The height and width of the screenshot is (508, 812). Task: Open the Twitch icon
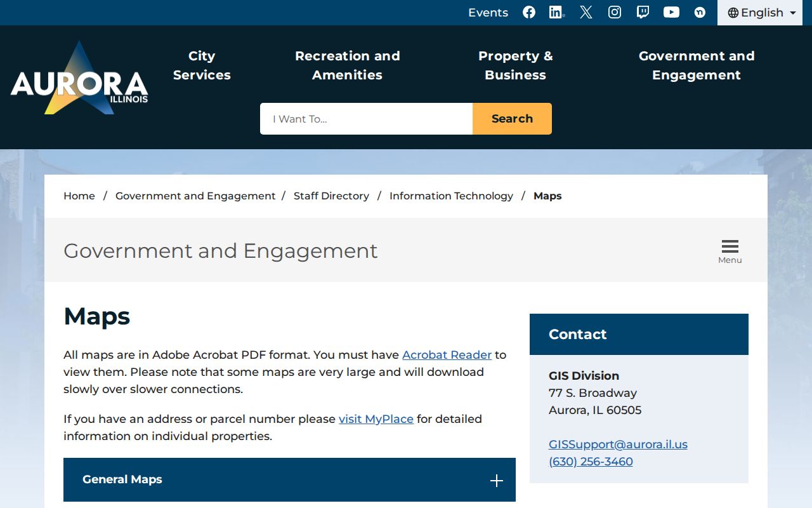[x=643, y=12]
